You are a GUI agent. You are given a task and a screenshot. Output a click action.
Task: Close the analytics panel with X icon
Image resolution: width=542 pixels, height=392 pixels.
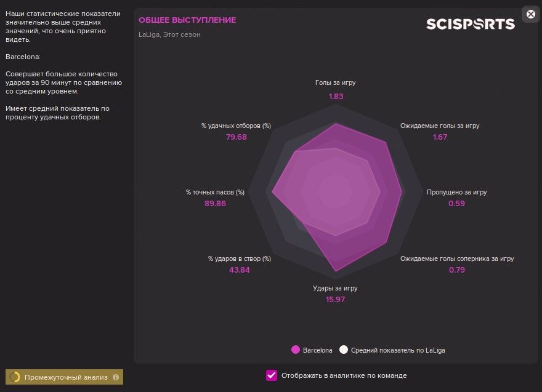click(530, 14)
